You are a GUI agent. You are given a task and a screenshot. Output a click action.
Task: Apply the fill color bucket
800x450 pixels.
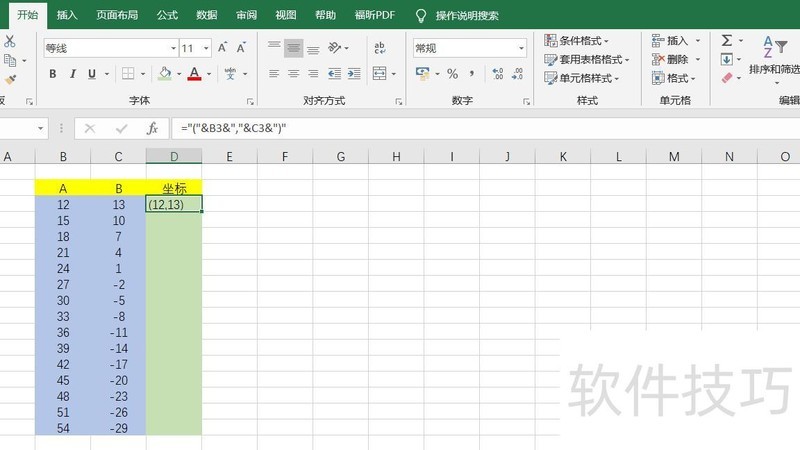[164, 74]
